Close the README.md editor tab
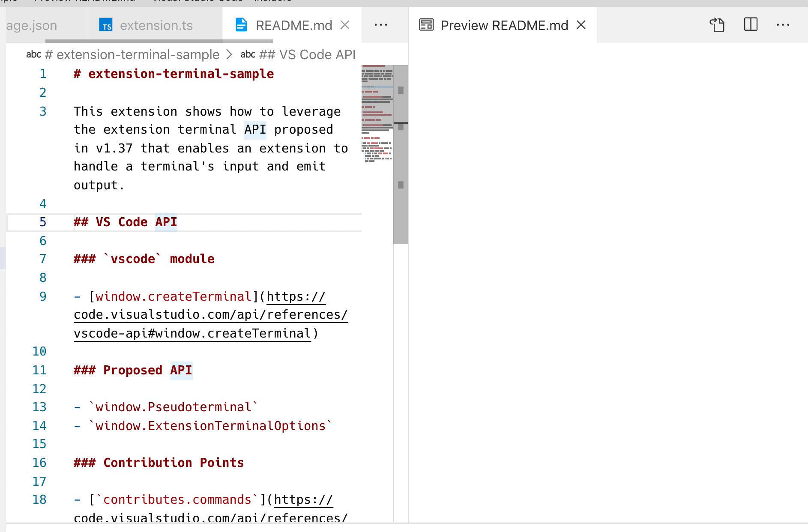The height and width of the screenshot is (532, 808). click(345, 25)
